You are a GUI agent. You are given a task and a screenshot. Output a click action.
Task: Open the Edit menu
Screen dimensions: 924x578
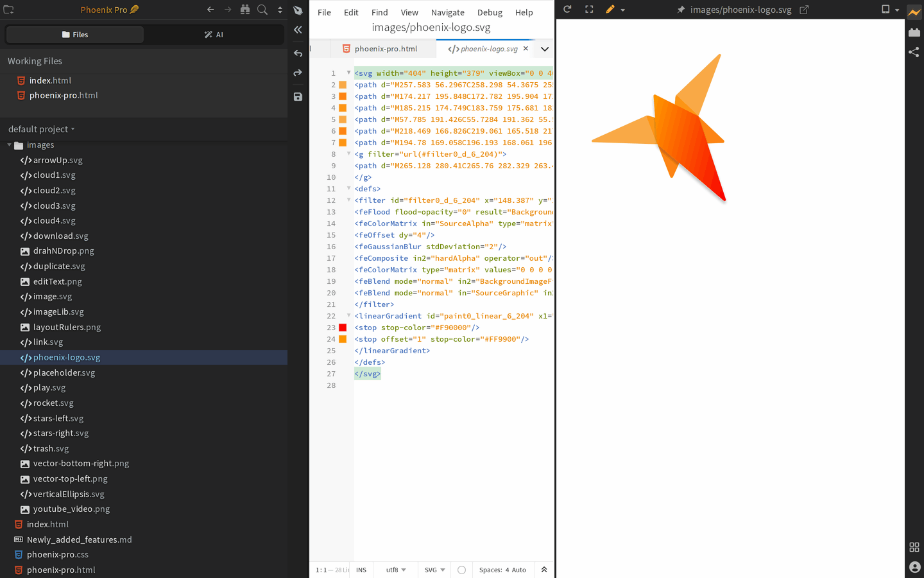point(351,12)
